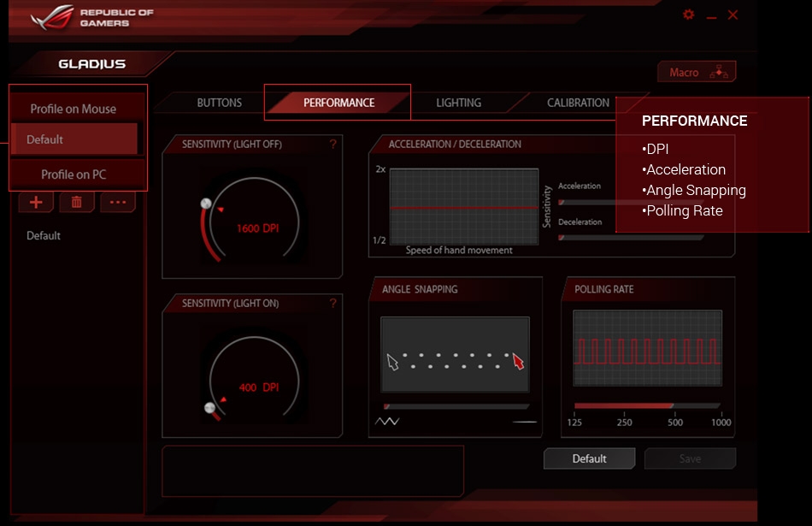Switch to the Buttons tab
The width and height of the screenshot is (812, 526).
tap(219, 103)
